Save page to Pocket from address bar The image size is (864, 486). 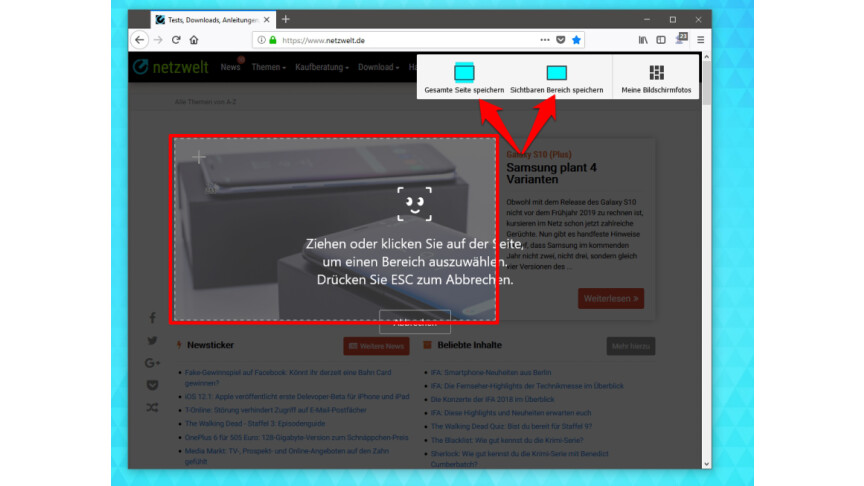(x=560, y=40)
